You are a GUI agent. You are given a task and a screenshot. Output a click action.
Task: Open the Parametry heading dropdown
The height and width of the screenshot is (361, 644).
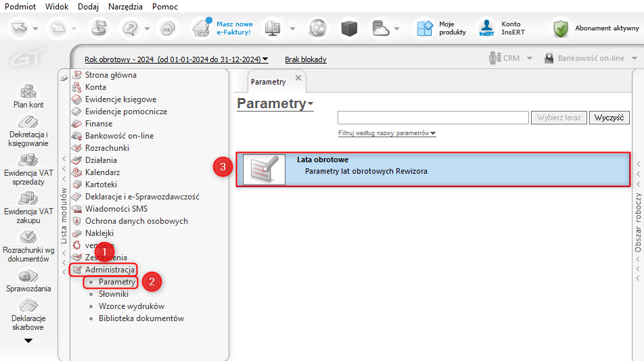(x=275, y=103)
